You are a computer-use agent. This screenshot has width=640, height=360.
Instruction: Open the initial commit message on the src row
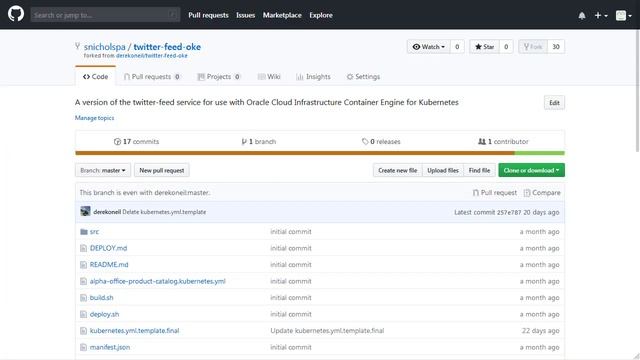(x=291, y=231)
